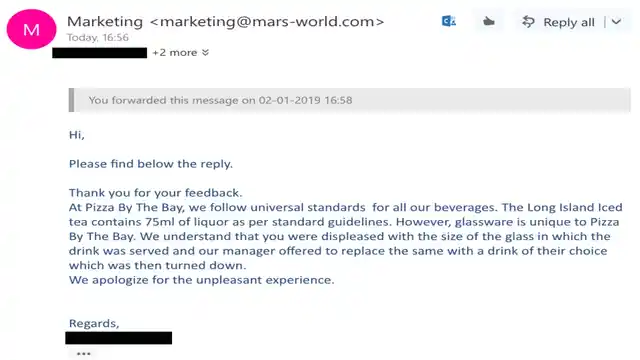640x360 pixels.
Task: Click the forwarded date 02-01-2019 16:58
Action: click(305, 100)
